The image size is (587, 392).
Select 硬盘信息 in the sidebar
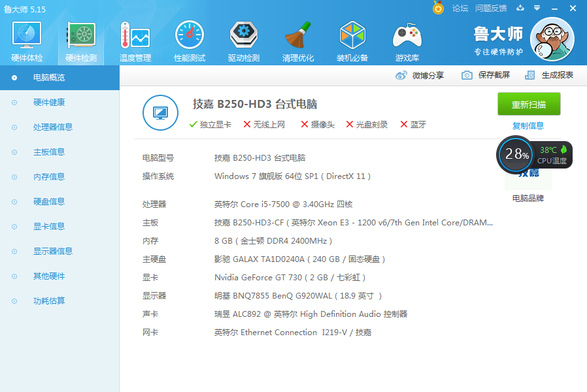point(59,202)
